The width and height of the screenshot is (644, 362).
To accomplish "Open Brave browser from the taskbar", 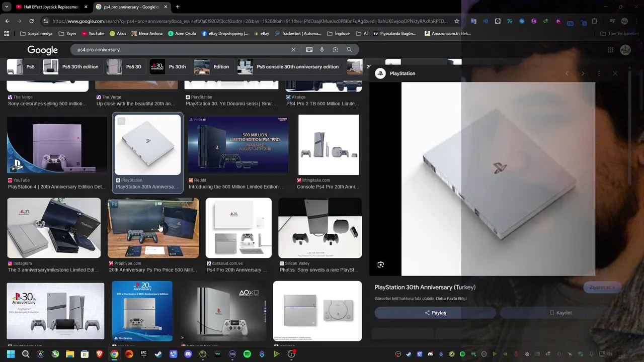I will point(100,354).
